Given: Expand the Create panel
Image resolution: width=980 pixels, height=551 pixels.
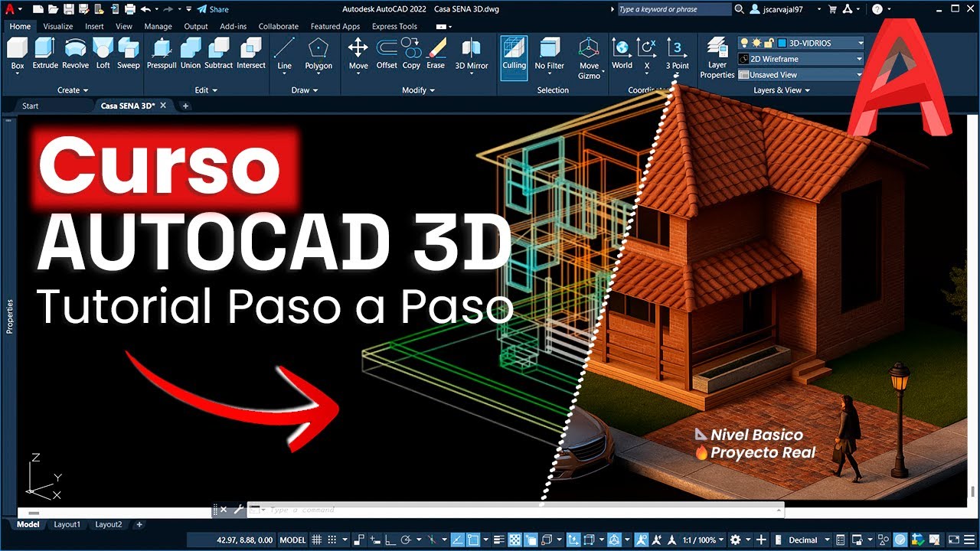Looking at the screenshot, I should (73, 90).
